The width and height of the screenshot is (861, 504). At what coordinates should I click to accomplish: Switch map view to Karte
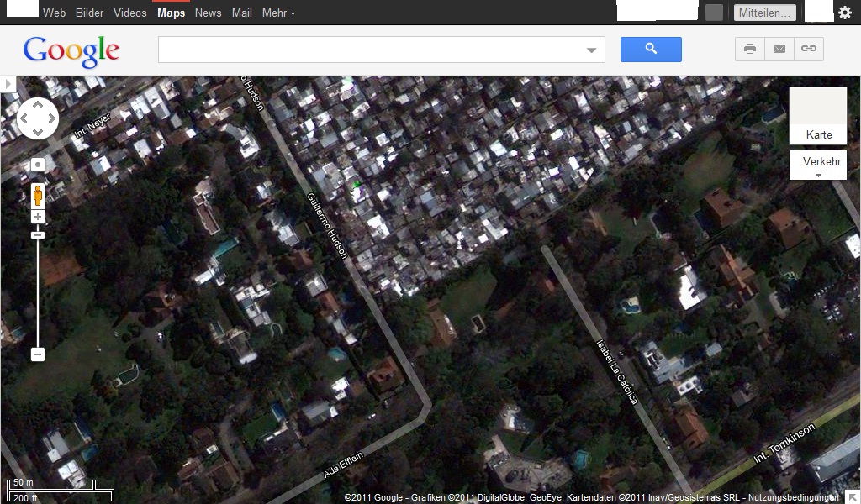[x=818, y=117]
